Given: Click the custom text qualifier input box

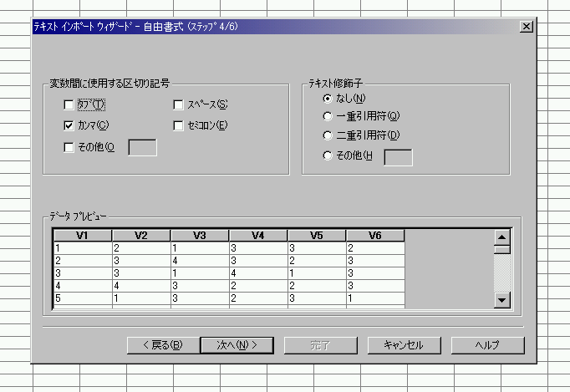Looking at the screenshot, I should click(397, 156).
